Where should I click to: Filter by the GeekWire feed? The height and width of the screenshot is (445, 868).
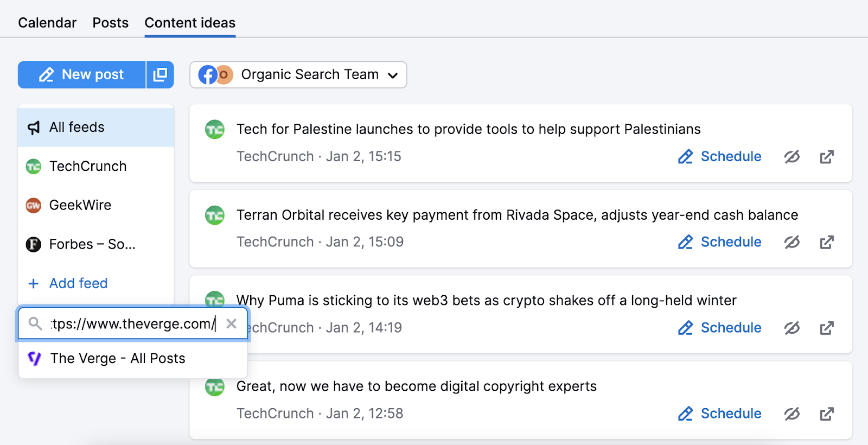click(x=96, y=205)
